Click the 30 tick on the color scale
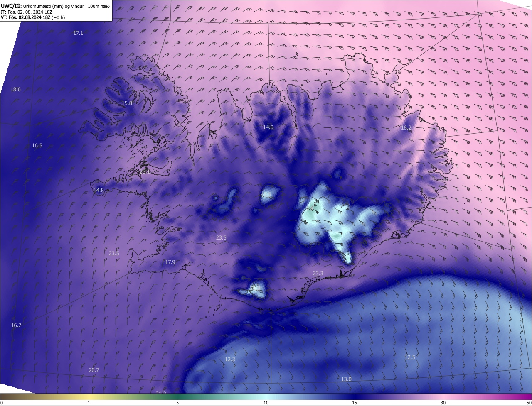Screen dimensions: 532x406 tap(443, 403)
